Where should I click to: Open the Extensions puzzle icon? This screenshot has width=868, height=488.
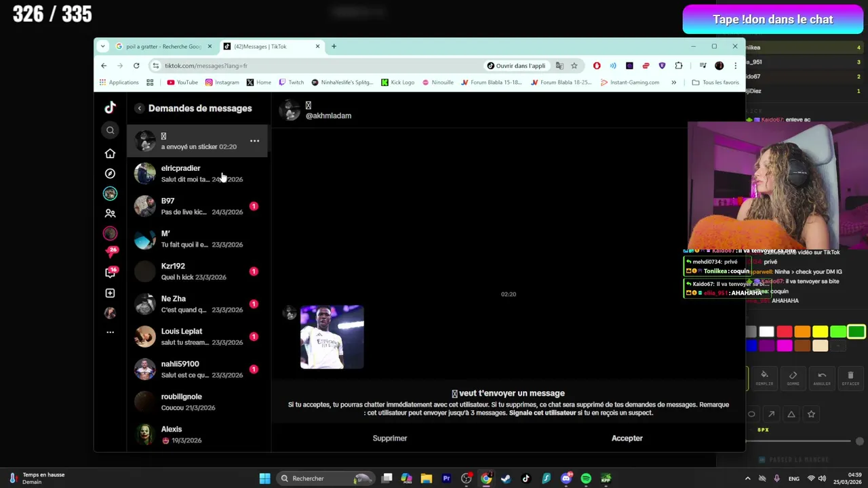click(x=679, y=66)
